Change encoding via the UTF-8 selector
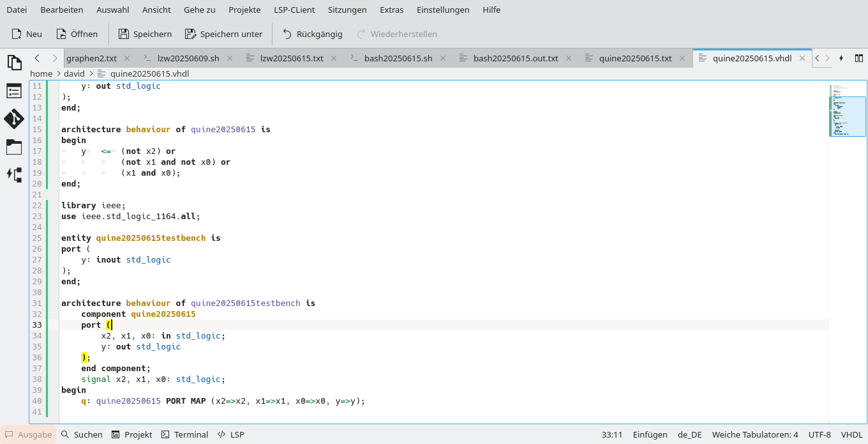The height and width of the screenshot is (444, 868). pyautogui.click(x=820, y=434)
